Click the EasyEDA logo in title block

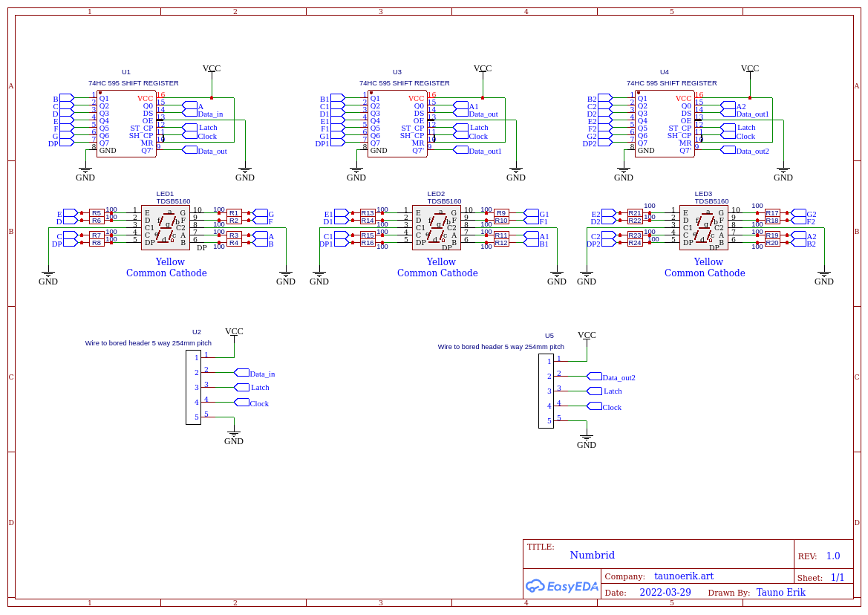[x=561, y=586]
